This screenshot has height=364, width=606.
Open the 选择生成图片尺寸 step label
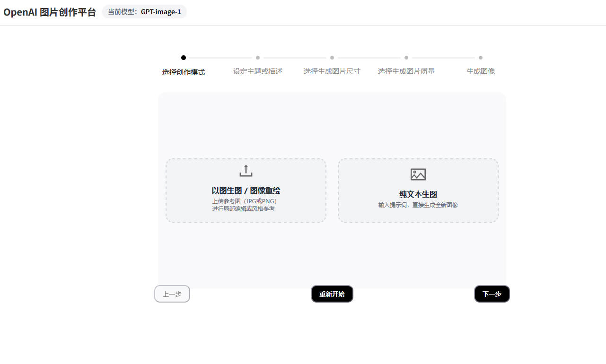(x=332, y=71)
